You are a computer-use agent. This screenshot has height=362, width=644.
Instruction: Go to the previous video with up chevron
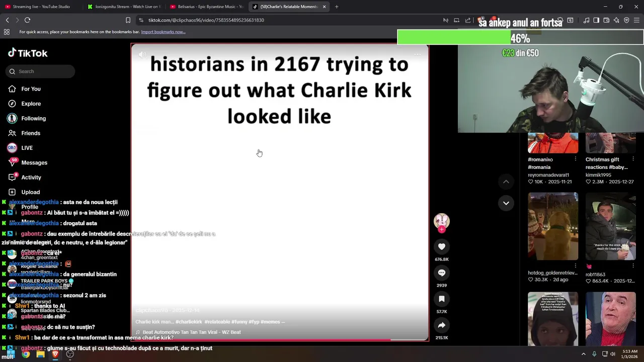tap(506, 182)
